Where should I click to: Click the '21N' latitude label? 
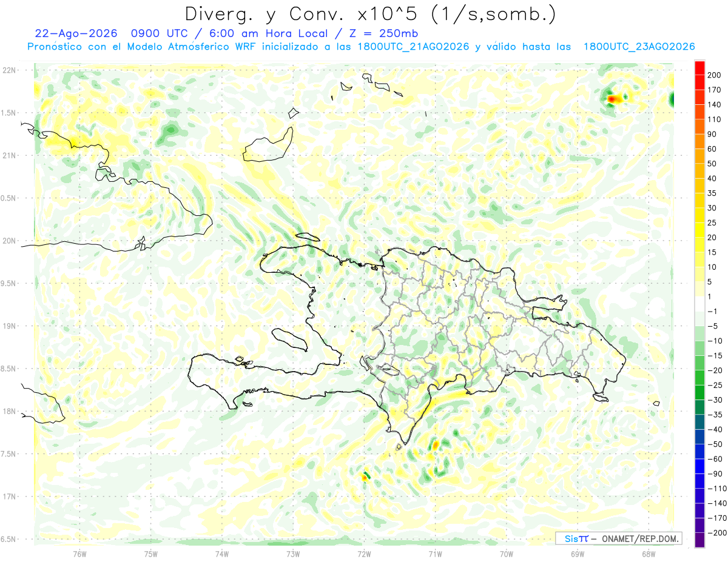[9, 155]
